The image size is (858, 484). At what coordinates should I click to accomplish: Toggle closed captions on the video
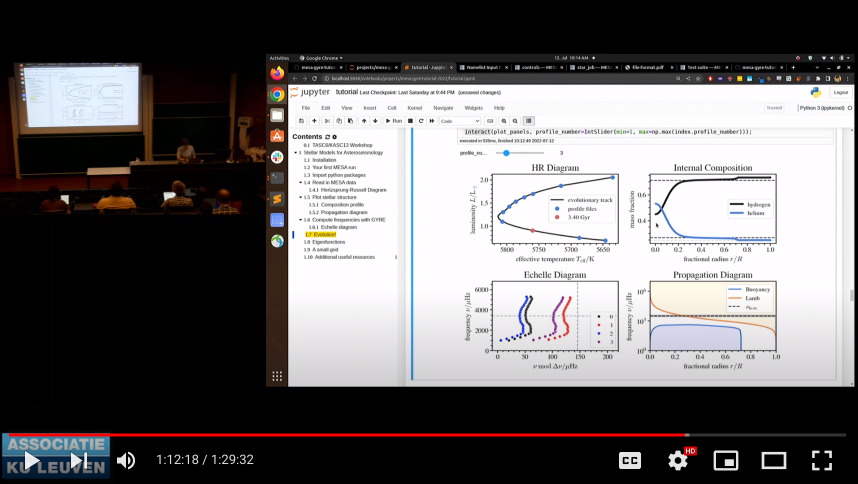(x=630, y=460)
